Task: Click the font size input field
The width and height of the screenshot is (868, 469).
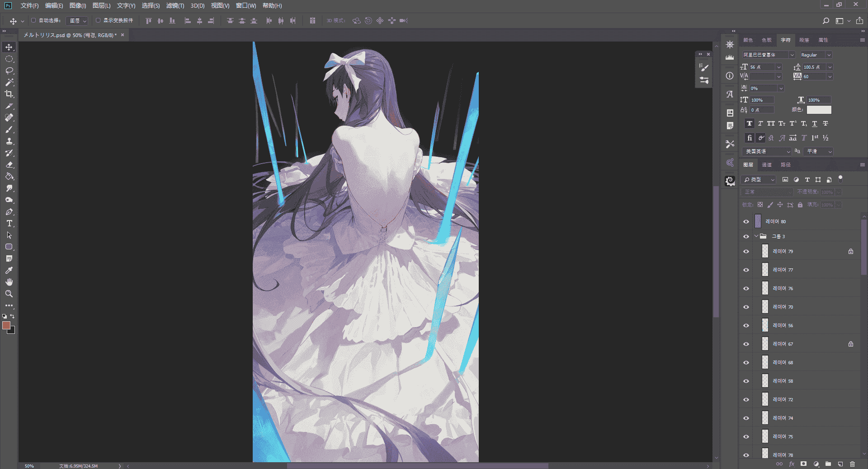Action: click(763, 67)
